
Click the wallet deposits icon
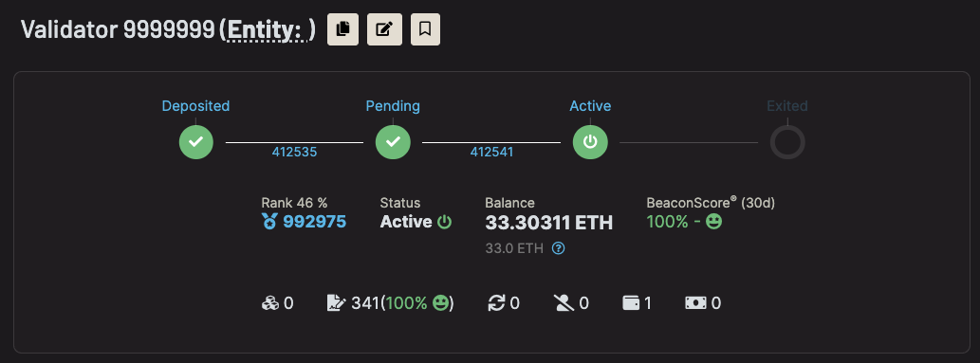point(631,303)
